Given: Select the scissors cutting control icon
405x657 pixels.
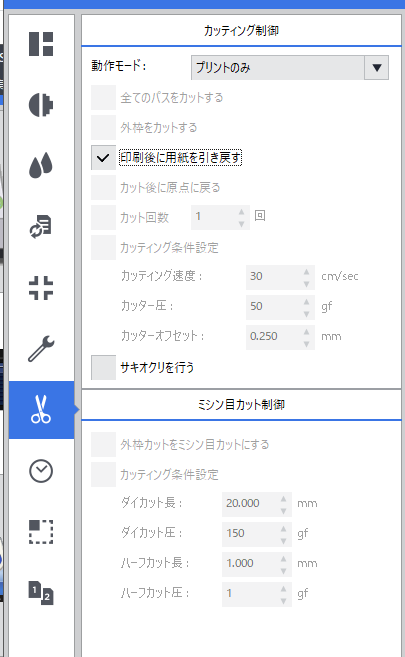Looking at the screenshot, I should [x=41, y=410].
